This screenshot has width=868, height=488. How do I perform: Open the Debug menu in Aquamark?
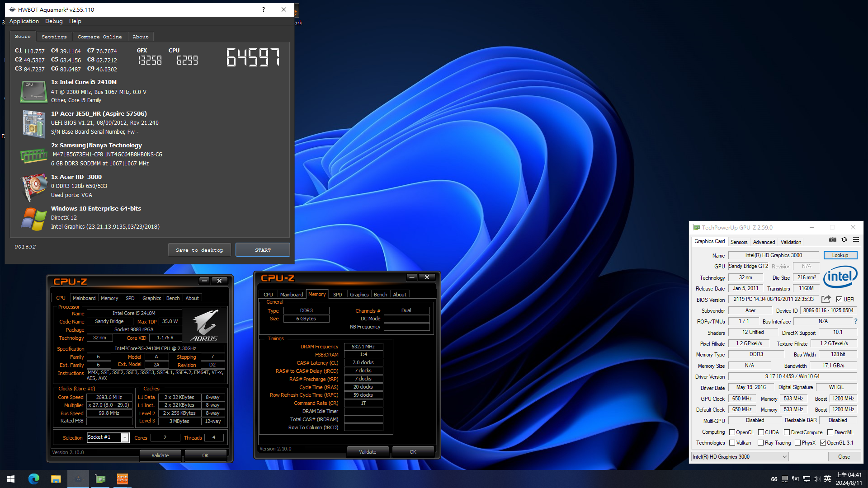coord(54,21)
